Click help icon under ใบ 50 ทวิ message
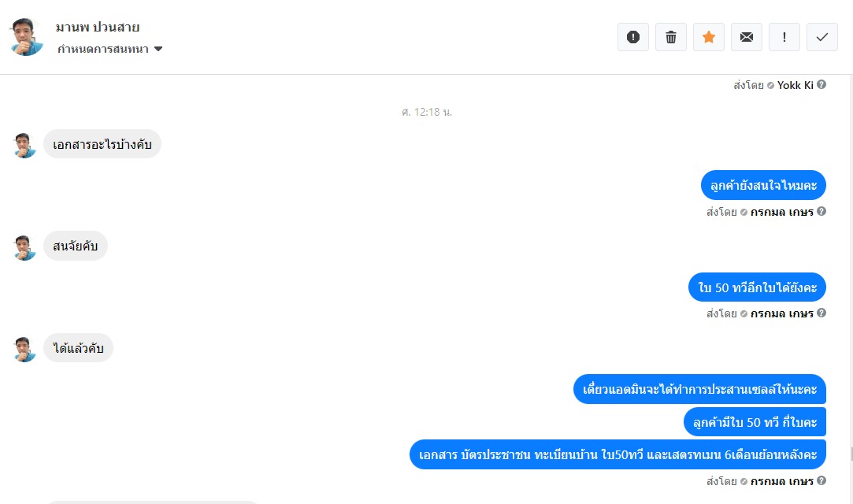853x504 pixels. point(821,313)
